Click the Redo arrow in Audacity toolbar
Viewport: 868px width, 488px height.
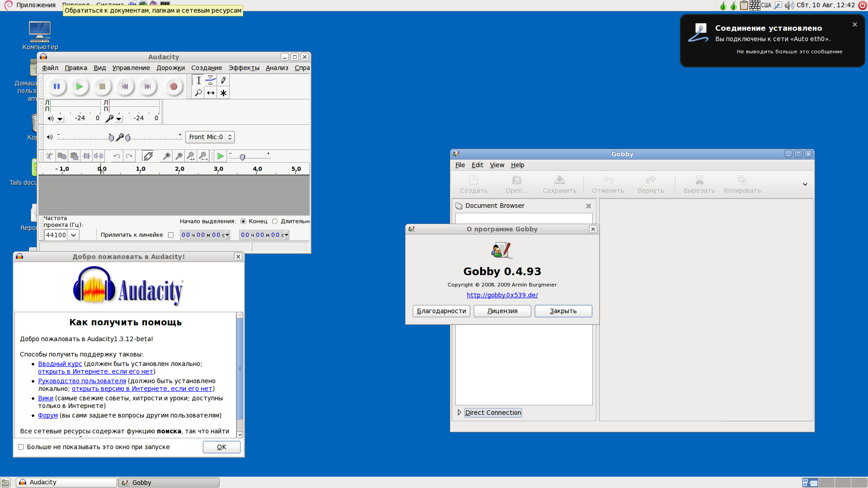pyautogui.click(x=129, y=156)
